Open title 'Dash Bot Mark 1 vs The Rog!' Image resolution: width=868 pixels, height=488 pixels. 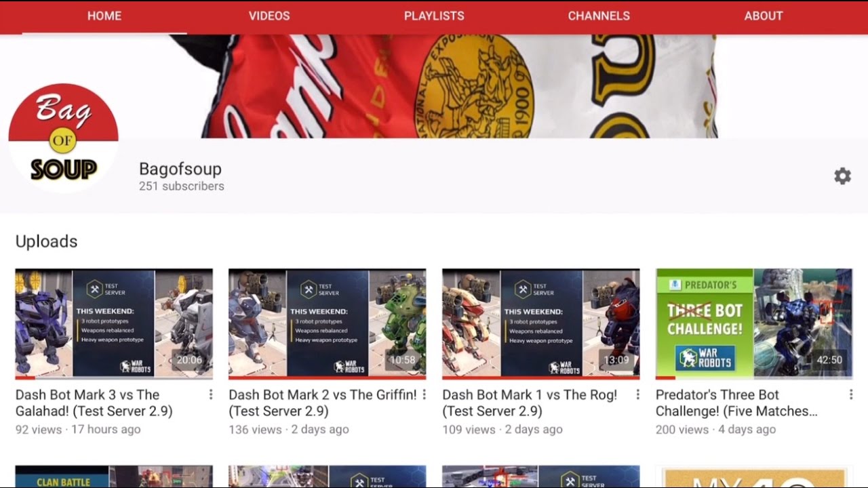[530, 403]
